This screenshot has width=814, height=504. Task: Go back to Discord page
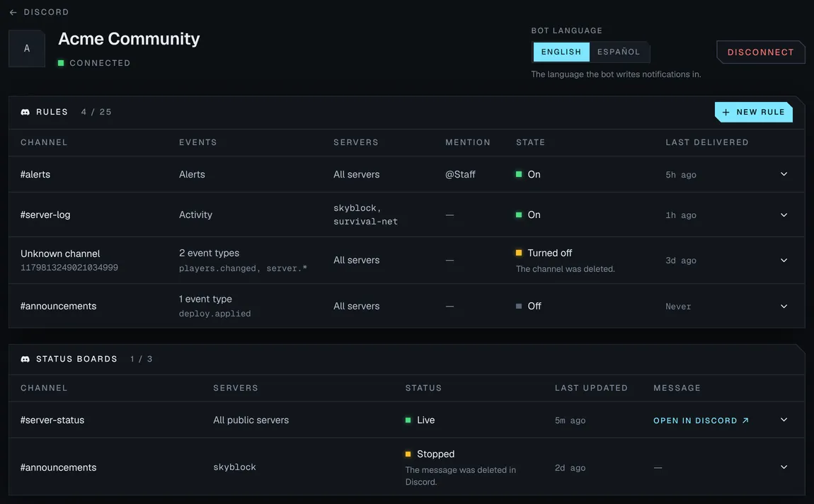[39, 12]
